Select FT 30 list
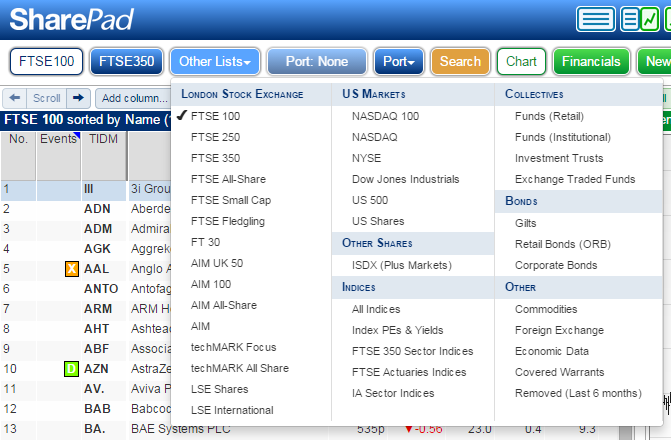The height and width of the screenshot is (440, 671). pos(205,242)
